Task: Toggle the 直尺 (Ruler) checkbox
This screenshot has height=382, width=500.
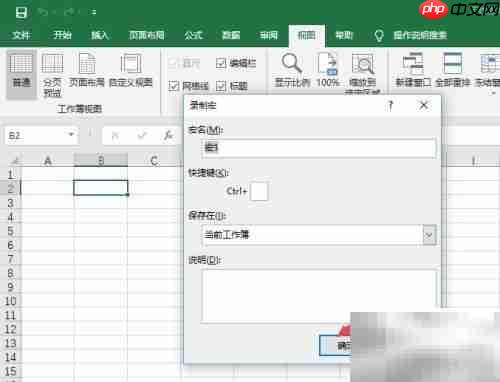Action: coord(184,63)
